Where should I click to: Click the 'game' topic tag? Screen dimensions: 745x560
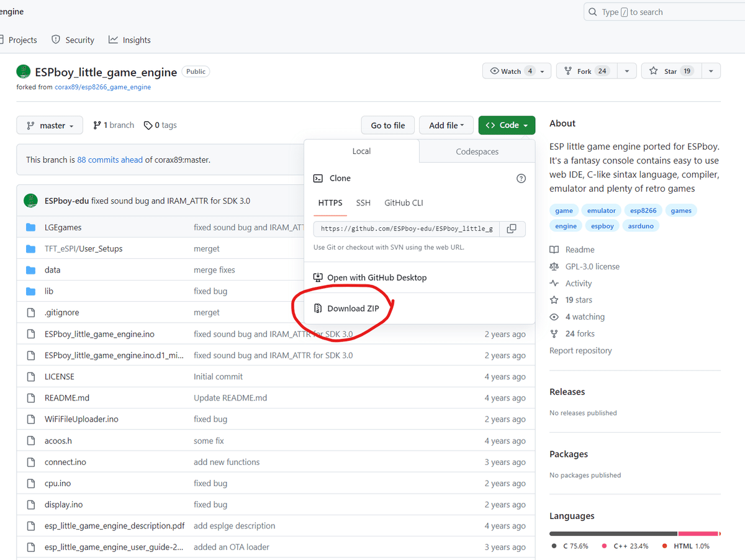pyautogui.click(x=564, y=210)
